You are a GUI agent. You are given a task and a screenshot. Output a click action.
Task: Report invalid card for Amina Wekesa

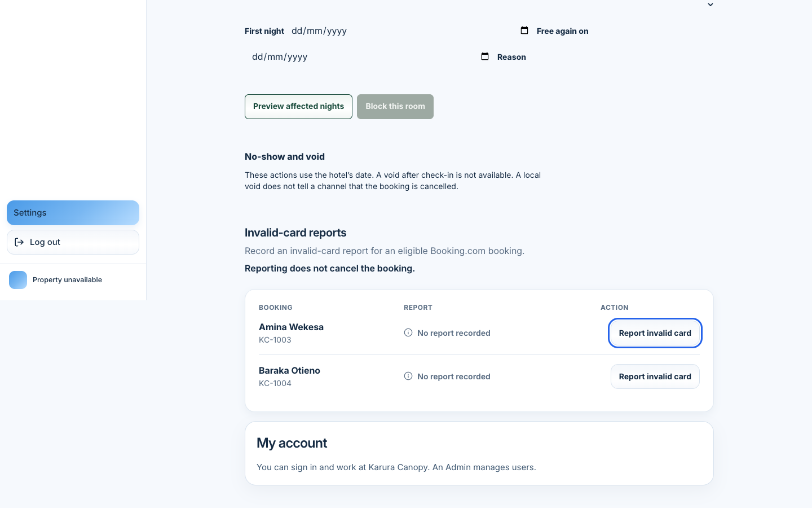655,333
